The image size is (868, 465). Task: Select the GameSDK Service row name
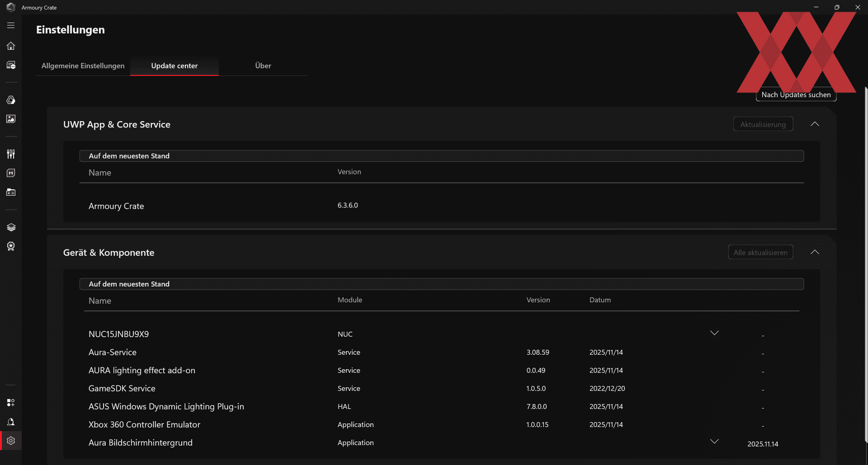(122, 388)
